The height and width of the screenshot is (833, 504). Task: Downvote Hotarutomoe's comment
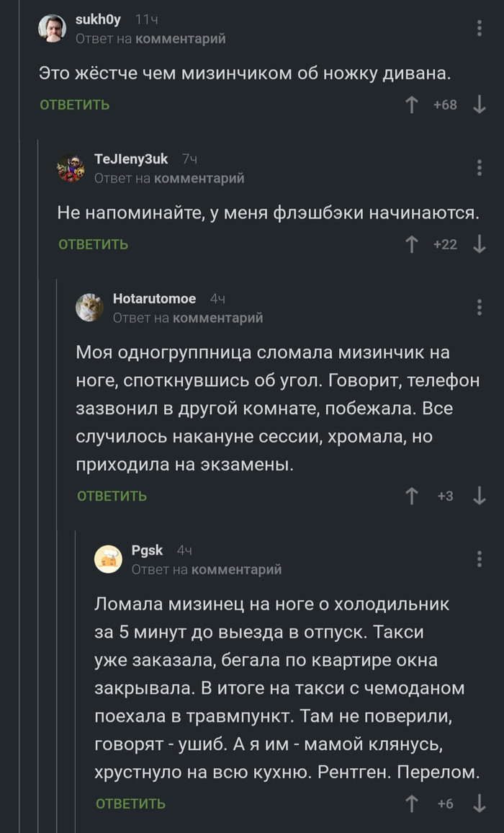coord(480,496)
